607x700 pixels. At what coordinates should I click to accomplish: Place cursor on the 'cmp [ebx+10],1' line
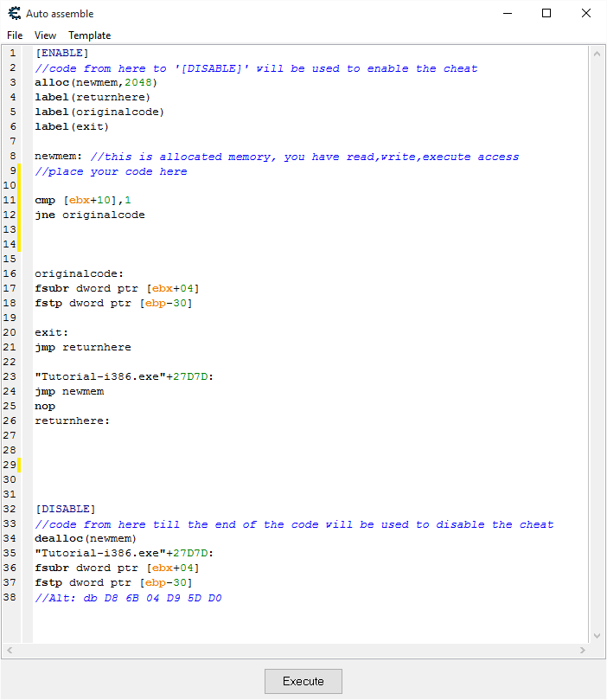point(83,200)
